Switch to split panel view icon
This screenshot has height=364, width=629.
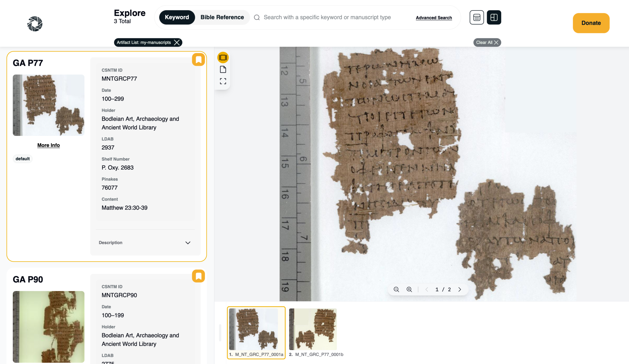pos(494,17)
